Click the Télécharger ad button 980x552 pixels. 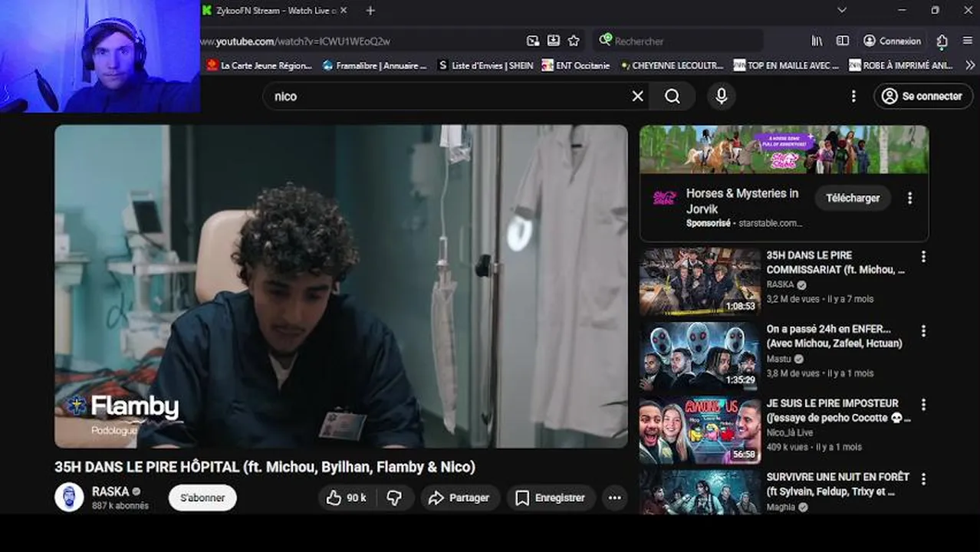[x=853, y=198]
